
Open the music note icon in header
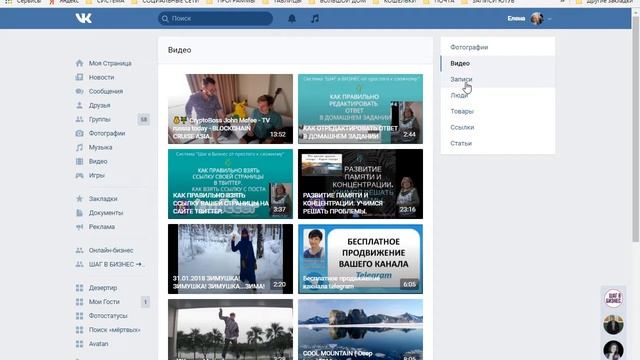[x=315, y=18]
